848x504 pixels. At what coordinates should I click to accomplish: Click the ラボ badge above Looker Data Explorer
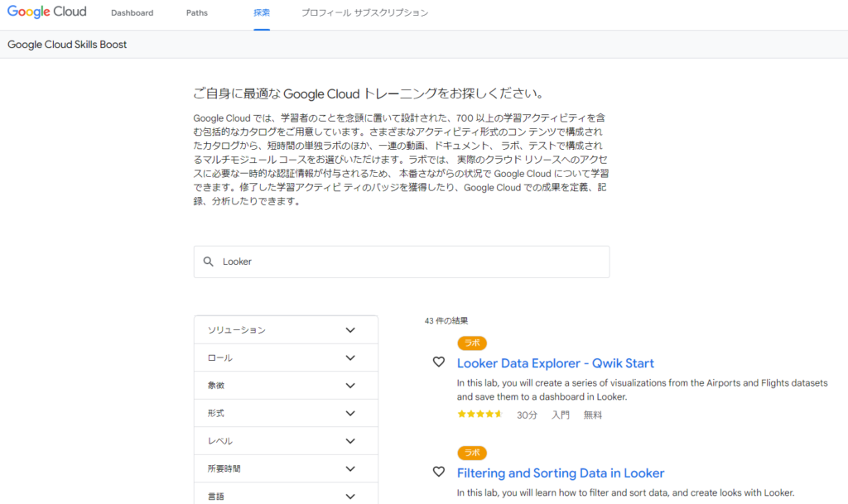pyautogui.click(x=471, y=343)
